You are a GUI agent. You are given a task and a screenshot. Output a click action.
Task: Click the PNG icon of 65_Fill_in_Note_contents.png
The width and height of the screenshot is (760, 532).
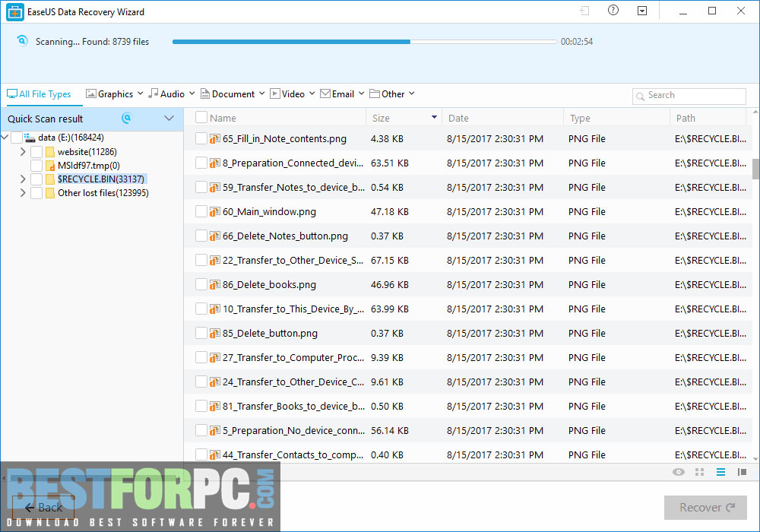pyautogui.click(x=215, y=139)
